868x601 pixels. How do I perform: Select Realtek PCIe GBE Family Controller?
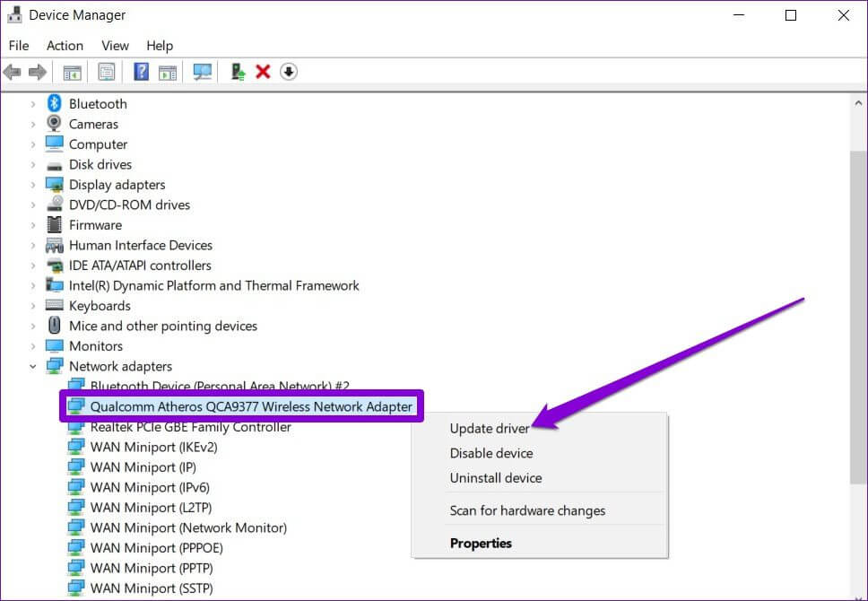[x=190, y=427]
